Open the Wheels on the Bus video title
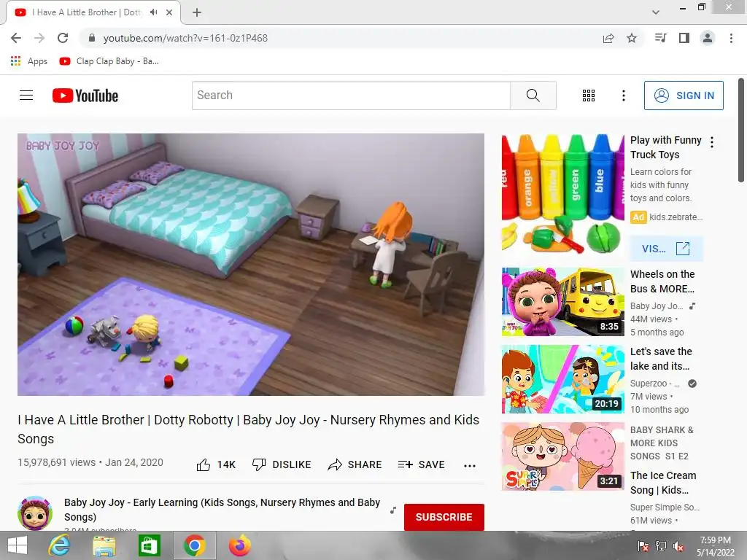Screen dimensions: 747x560 pyautogui.click(x=662, y=281)
